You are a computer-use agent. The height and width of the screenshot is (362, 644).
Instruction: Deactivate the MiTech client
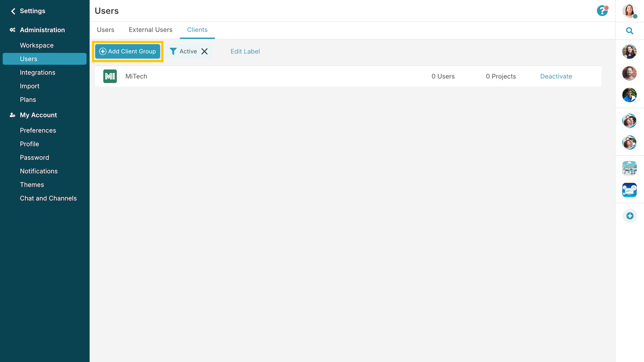(556, 76)
